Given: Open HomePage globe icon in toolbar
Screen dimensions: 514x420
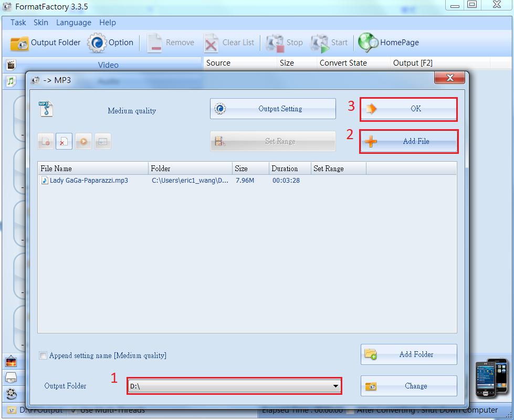Looking at the screenshot, I should (x=367, y=43).
